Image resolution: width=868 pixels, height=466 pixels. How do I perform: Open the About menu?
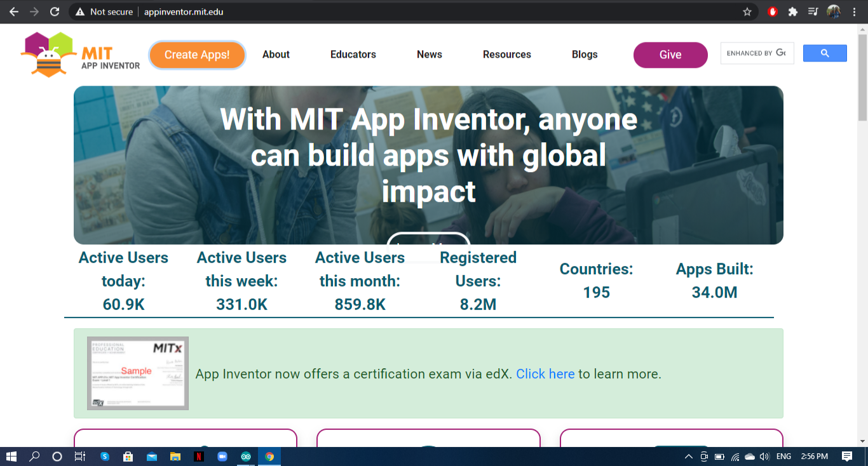tap(276, 55)
